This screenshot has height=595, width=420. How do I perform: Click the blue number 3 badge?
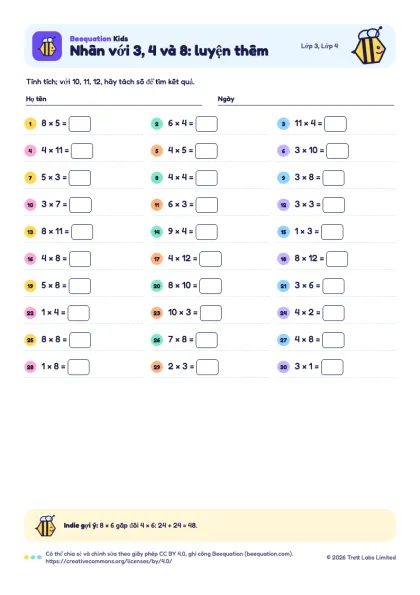pos(283,124)
